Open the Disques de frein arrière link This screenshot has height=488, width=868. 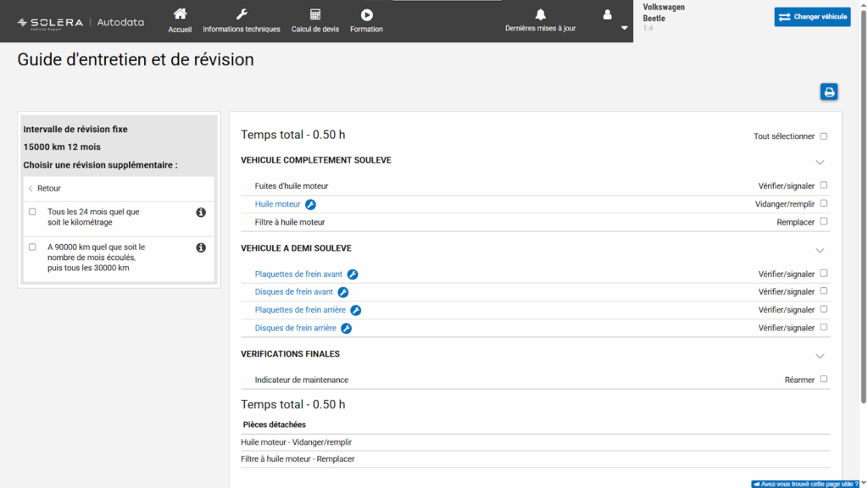[x=296, y=328]
